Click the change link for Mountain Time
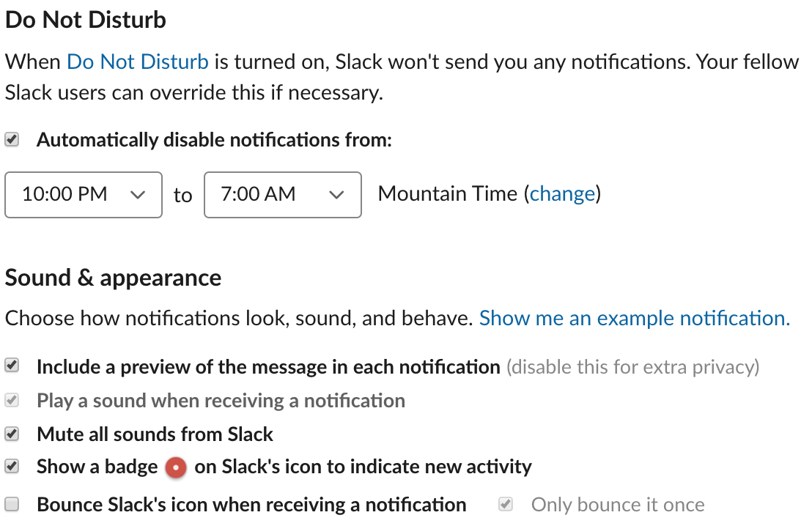 (562, 194)
